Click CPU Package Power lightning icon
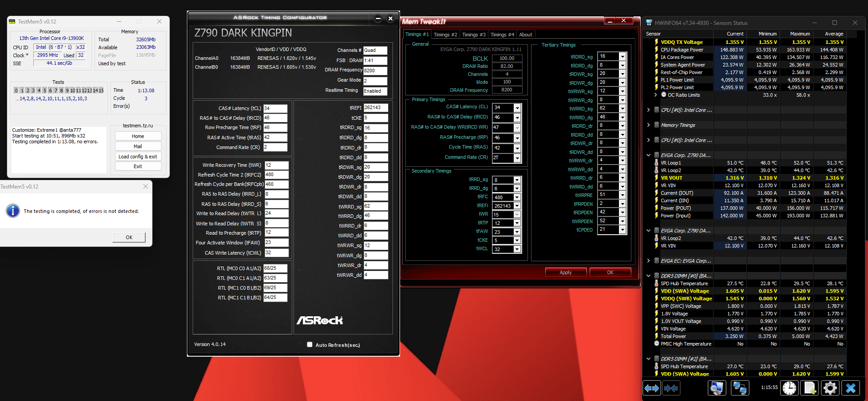868x401 pixels. point(656,50)
